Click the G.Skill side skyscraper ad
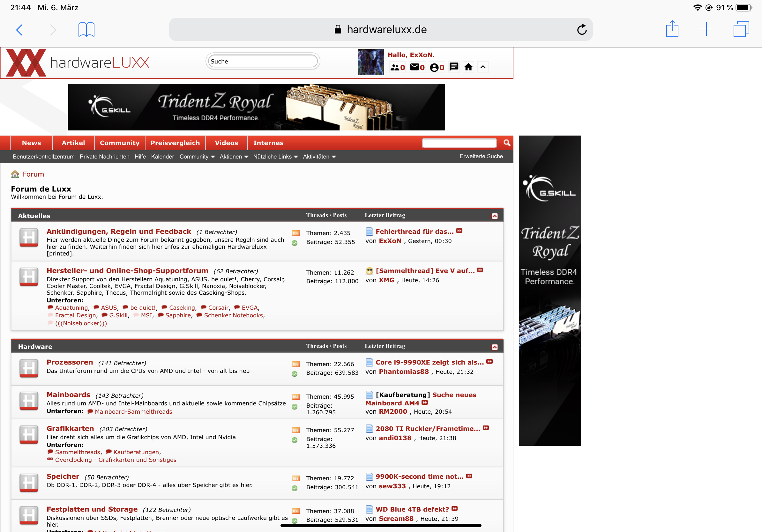Viewport: 762px width, 532px height. click(549, 291)
